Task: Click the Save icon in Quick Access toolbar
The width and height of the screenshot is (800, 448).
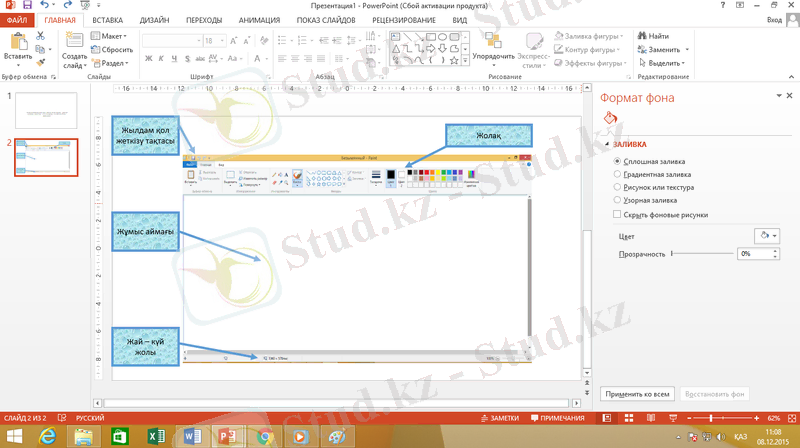Action: (25, 5)
